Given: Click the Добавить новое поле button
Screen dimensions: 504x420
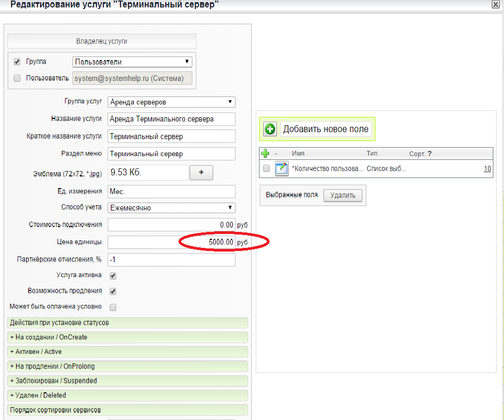Looking at the screenshot, I should 326,129.
